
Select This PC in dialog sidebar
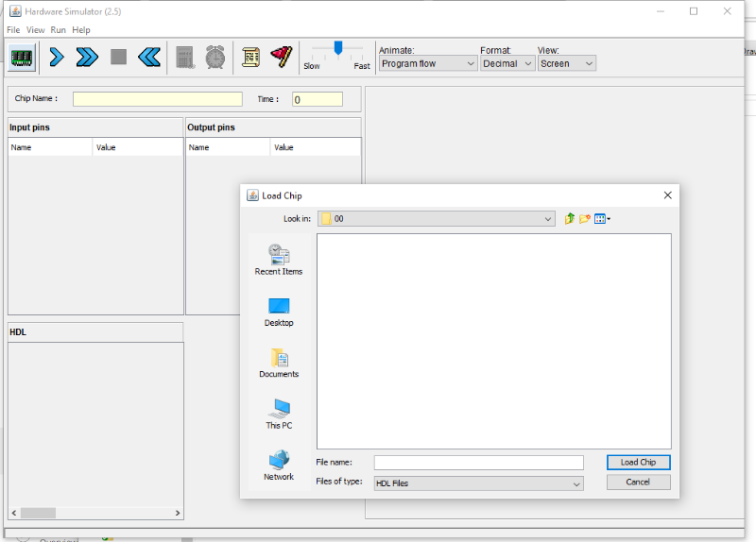[279, 414]
